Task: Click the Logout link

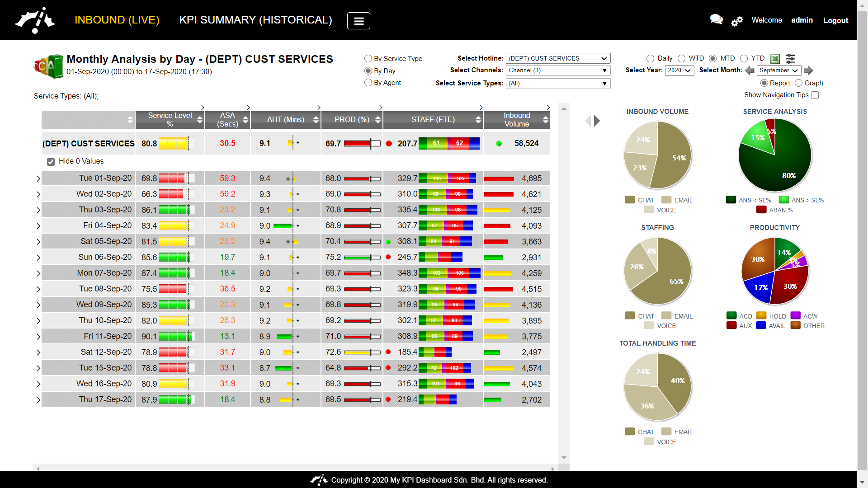Action: point(835,20)
